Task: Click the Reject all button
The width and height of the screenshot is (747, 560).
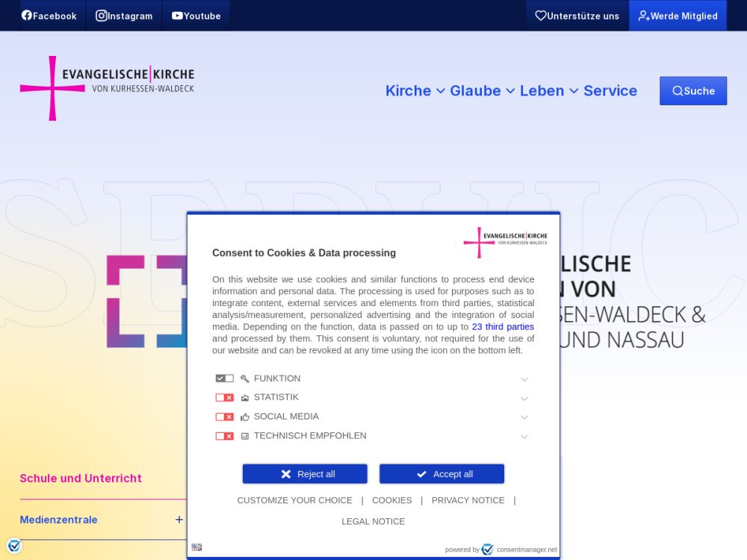Action: [x=305, y=474]
